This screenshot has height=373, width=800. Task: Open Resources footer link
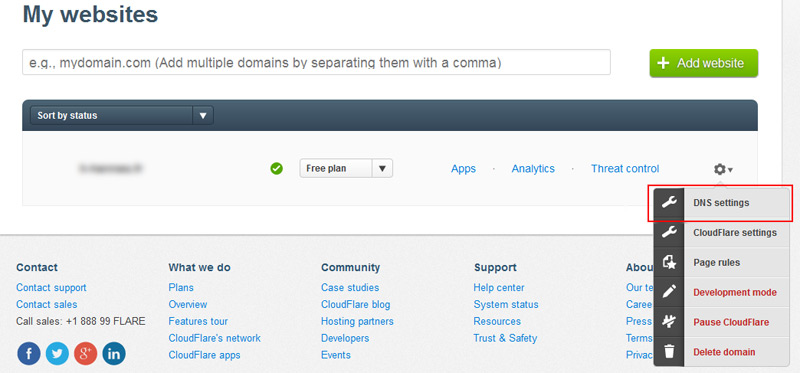(x=497, y=321)
